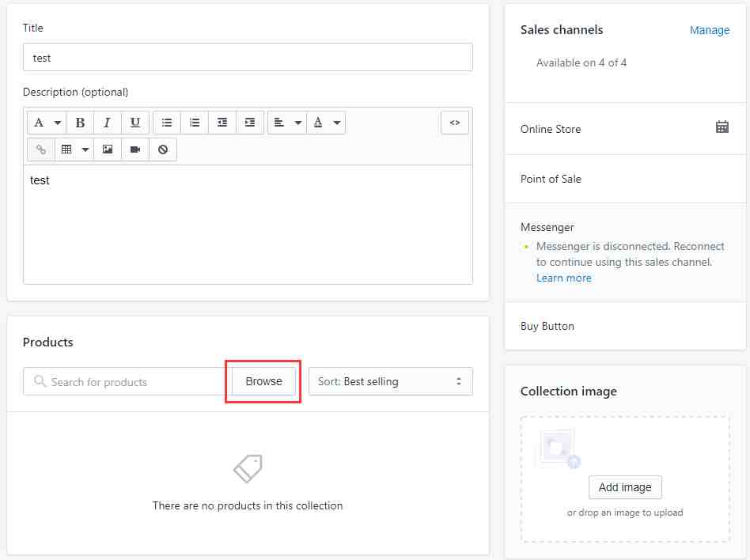Decrease indent in the editor

tap(222, 123)
